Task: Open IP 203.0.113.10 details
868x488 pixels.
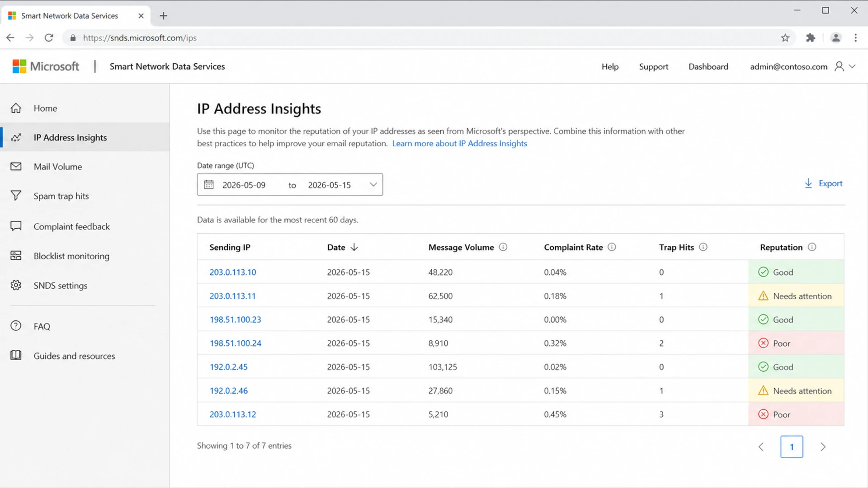Action: (232, 272)
